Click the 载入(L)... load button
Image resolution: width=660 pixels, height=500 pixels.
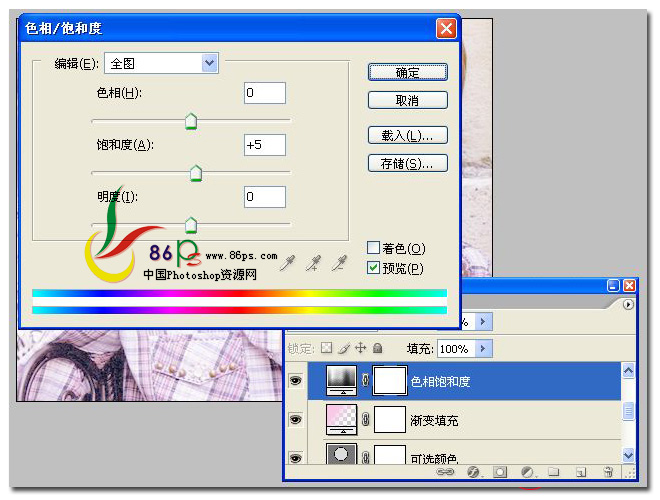[x=407, y=136]
